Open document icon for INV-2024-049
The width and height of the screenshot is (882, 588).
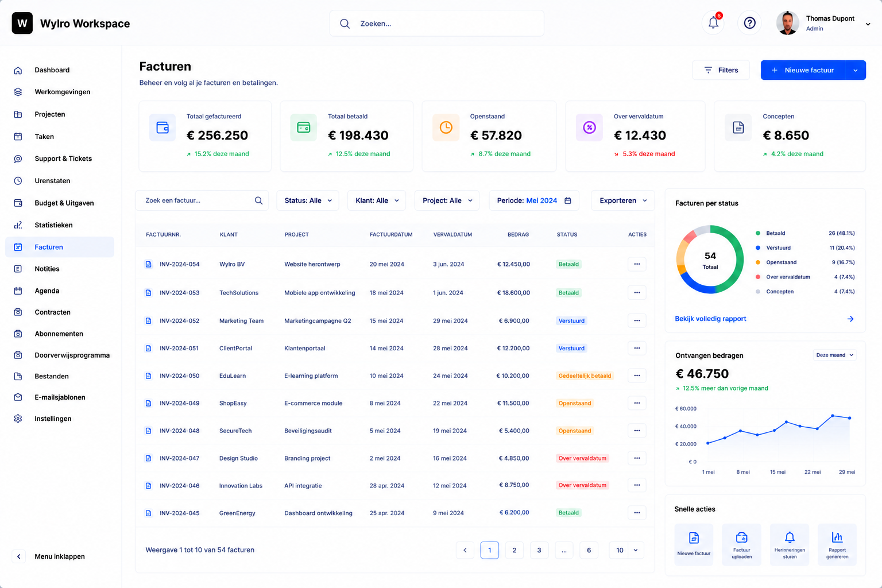tap(148, 403)
